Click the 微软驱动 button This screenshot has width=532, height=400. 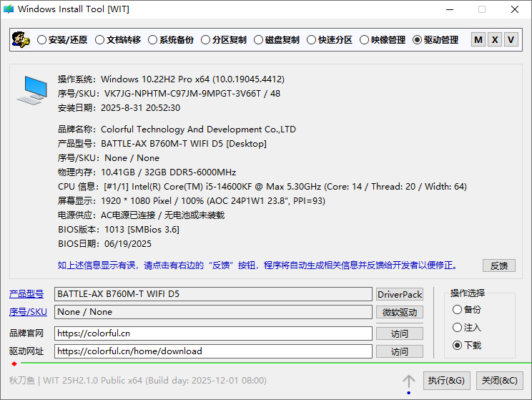pos(400,313)
